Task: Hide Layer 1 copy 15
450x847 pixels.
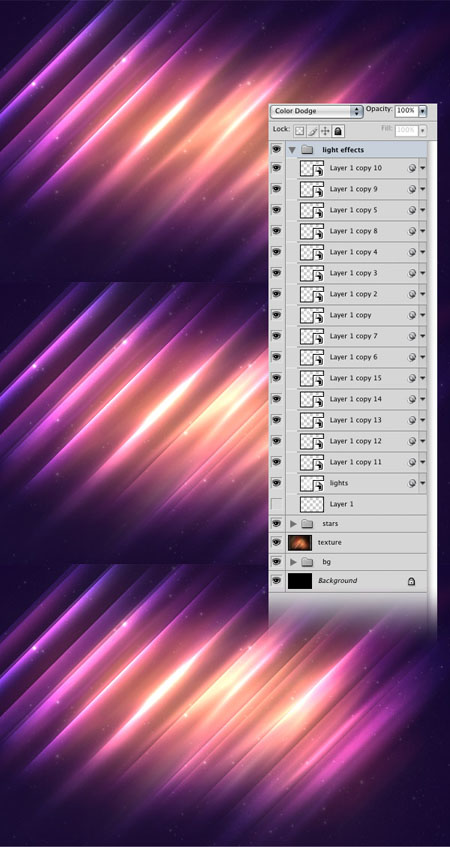Action: click(x=277, y=378)
